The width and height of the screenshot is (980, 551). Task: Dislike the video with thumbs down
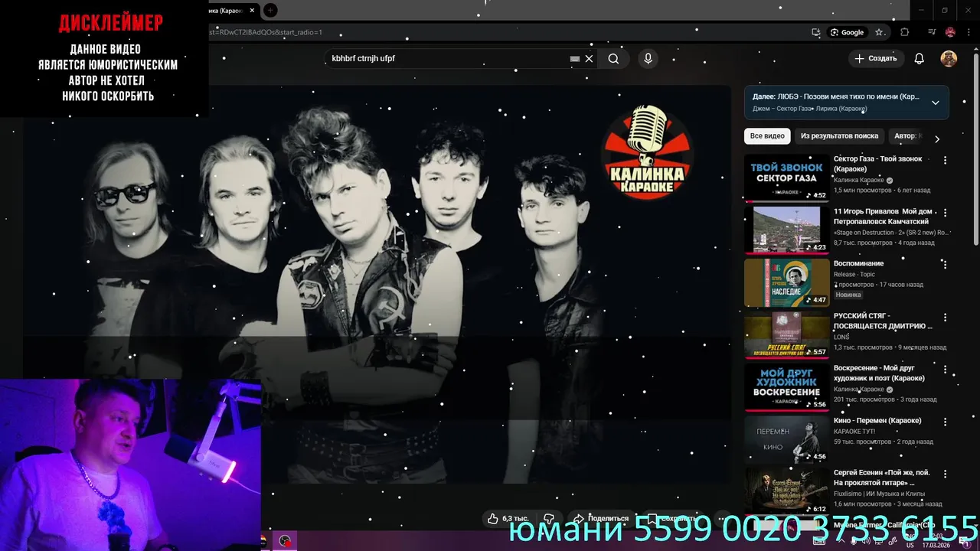click(548, 519)
